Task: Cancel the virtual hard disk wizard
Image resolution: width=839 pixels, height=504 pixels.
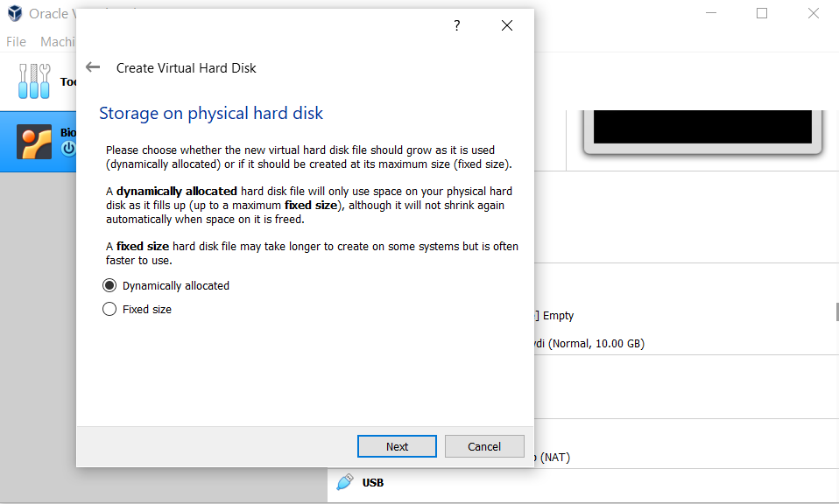Action: pyautogui.click(x=484, y=446)
